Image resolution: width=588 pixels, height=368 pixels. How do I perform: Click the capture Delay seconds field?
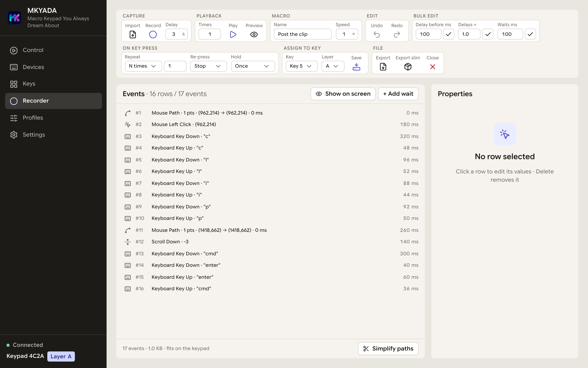pos(176,34)
